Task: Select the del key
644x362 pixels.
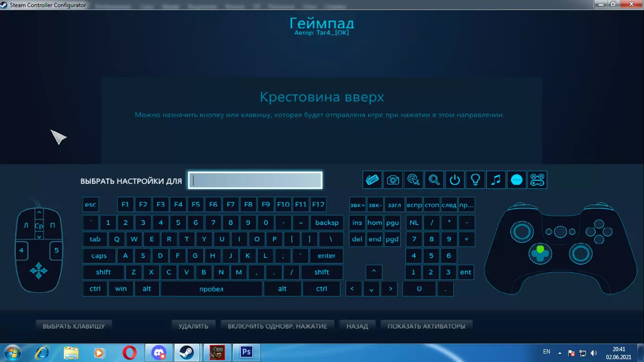Action: tap(357, 239)
